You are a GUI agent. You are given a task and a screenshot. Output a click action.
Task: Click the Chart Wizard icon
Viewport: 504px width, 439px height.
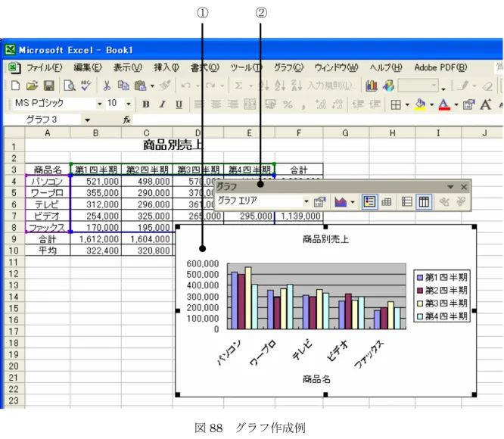[x=372, y=86]
